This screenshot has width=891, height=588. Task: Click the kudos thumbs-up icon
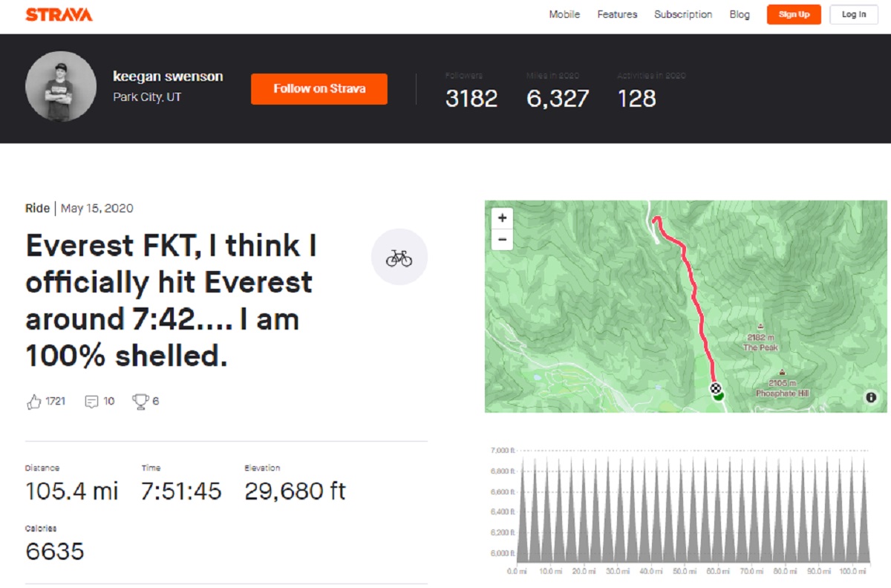[33, 402]
